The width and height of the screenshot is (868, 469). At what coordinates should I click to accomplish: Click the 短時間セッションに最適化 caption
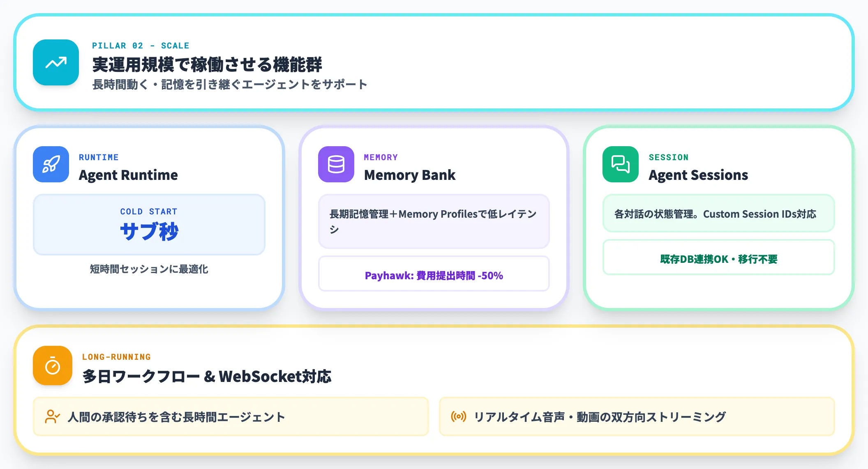(x=149, y=269)
